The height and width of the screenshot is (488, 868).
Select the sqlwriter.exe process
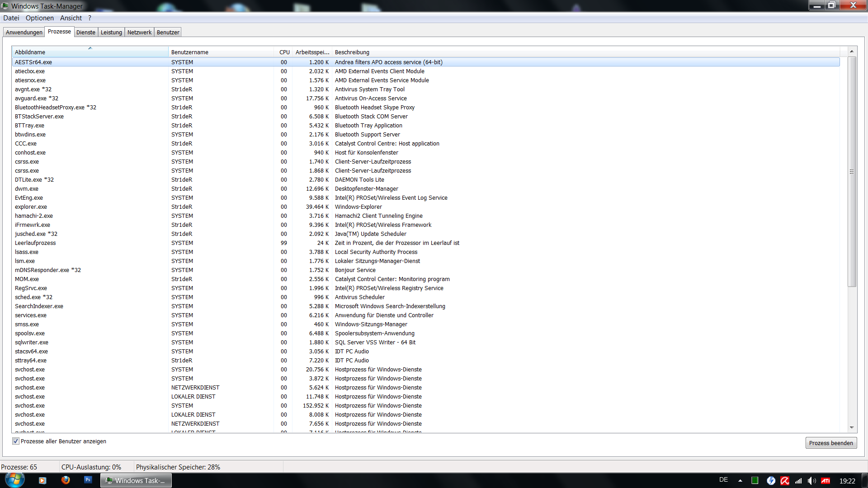pos(426,343)
